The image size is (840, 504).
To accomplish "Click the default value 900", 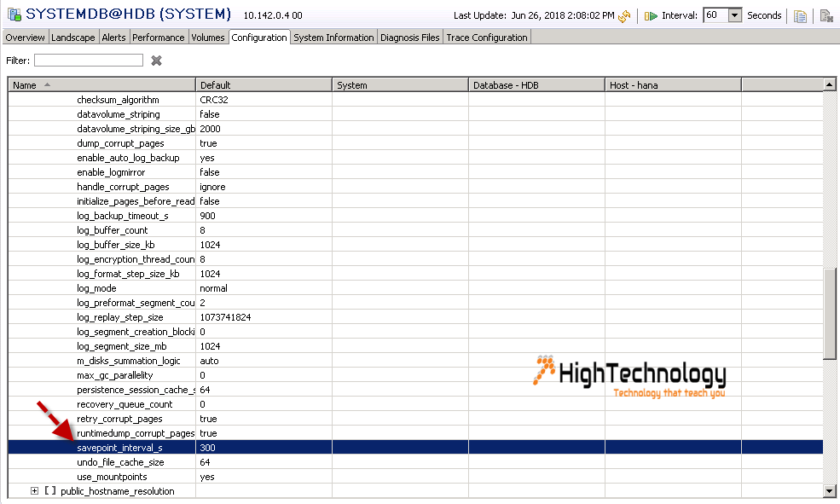I will tap(207, 216).
